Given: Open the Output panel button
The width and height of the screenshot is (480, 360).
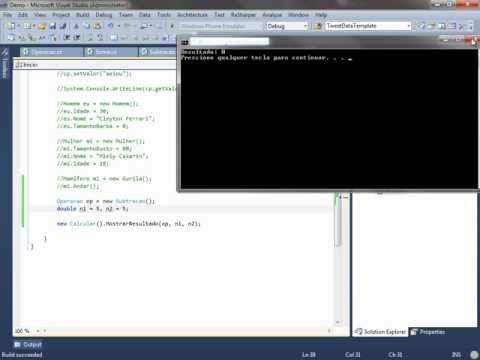Looking at the screenshot, I should 28,344.
